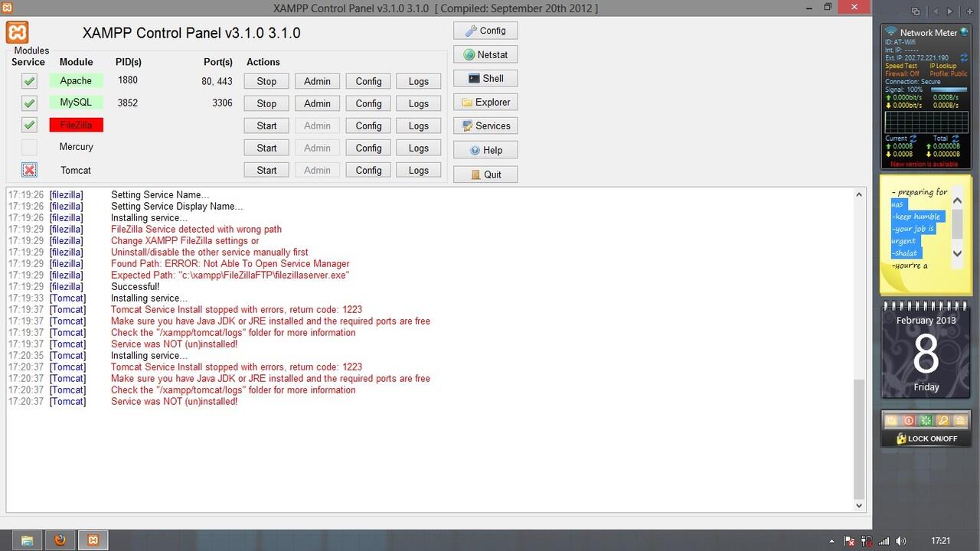Viewport: 980px width, 551px height.
Task: Click IP Lookup link in Network Meter
Action: click(943, 66)
